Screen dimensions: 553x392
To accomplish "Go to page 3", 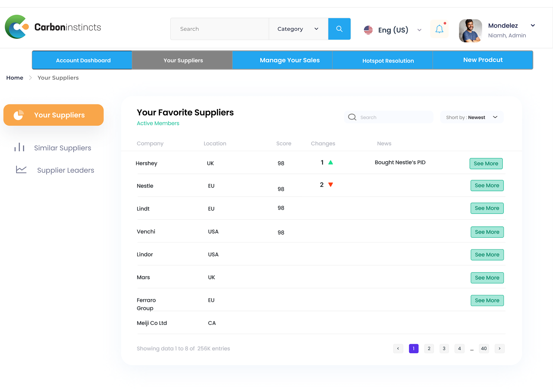I will [x=444, y=349].
